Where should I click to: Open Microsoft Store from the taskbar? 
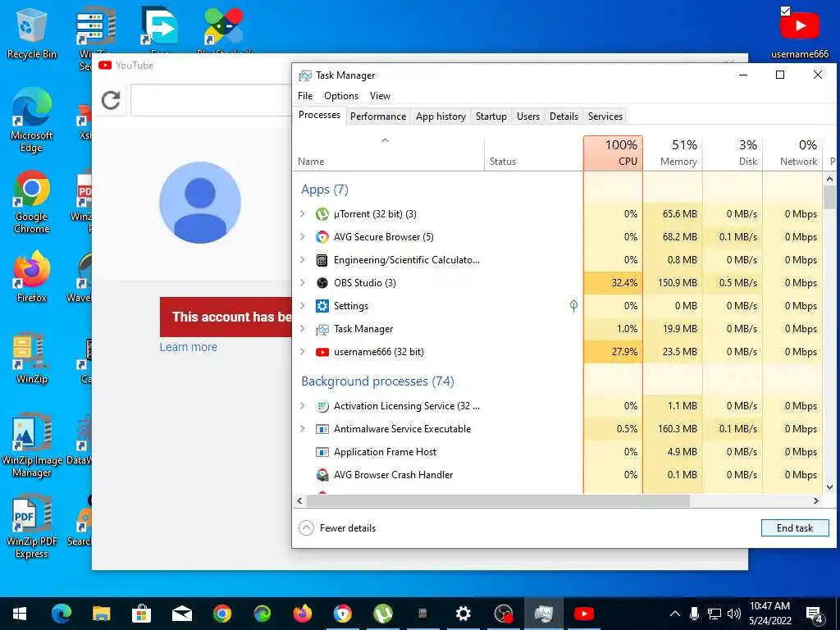point(141,614)
